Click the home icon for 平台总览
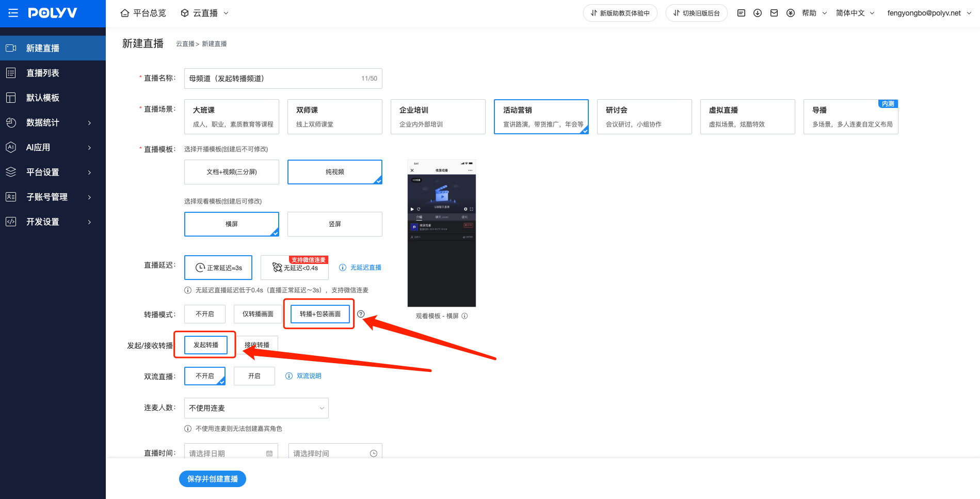 coord(125,13)
